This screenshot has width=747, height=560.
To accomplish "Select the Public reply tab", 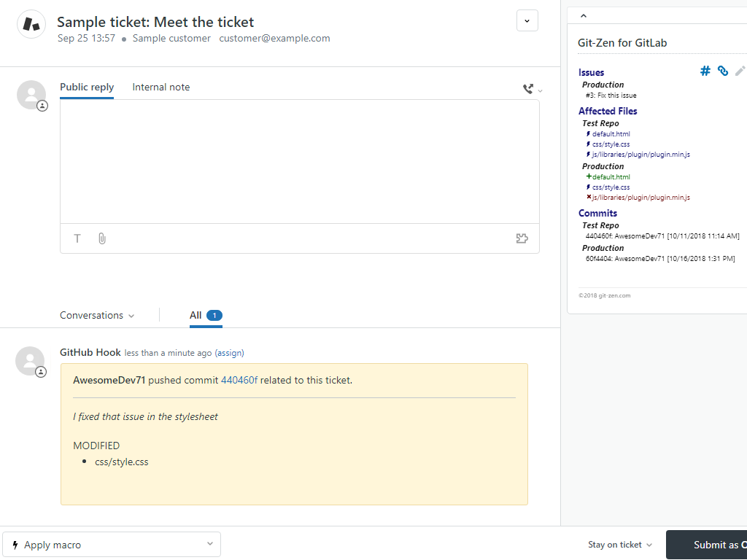I will [x=87, y=87].
